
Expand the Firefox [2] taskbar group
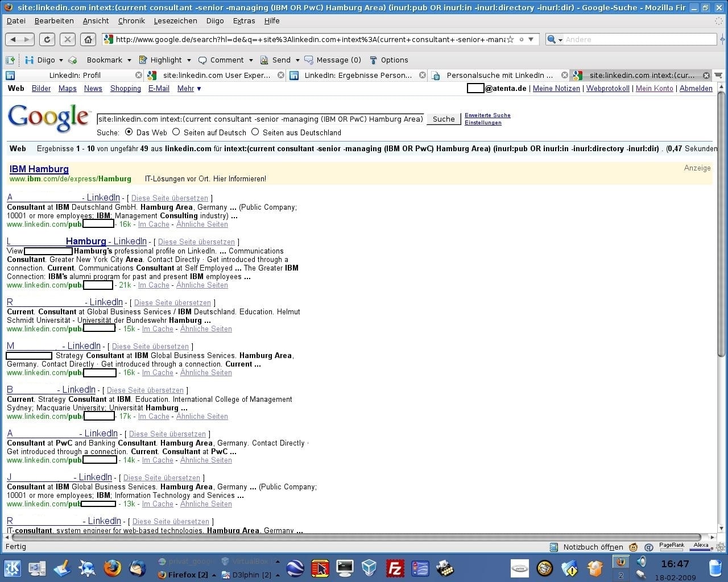213,575
